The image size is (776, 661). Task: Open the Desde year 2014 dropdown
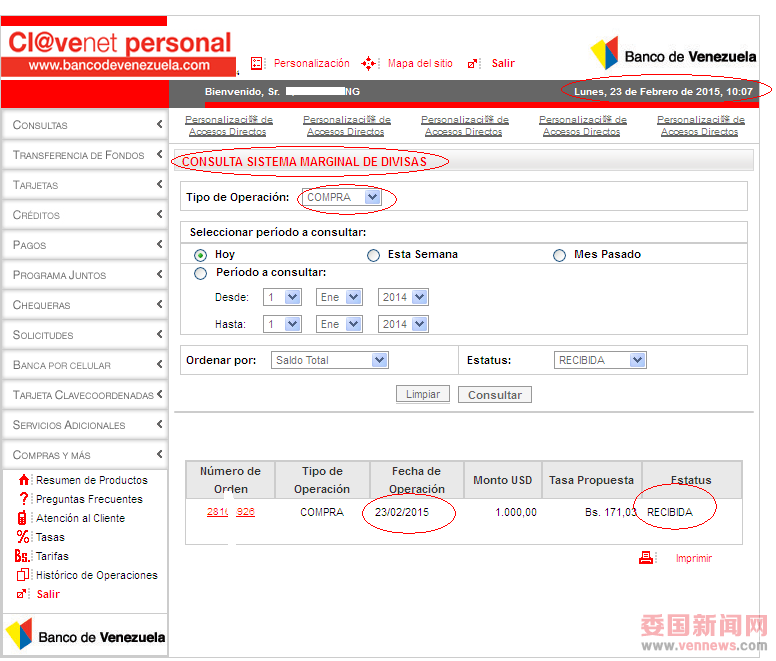pyautogui.click(x=403, y=297)
